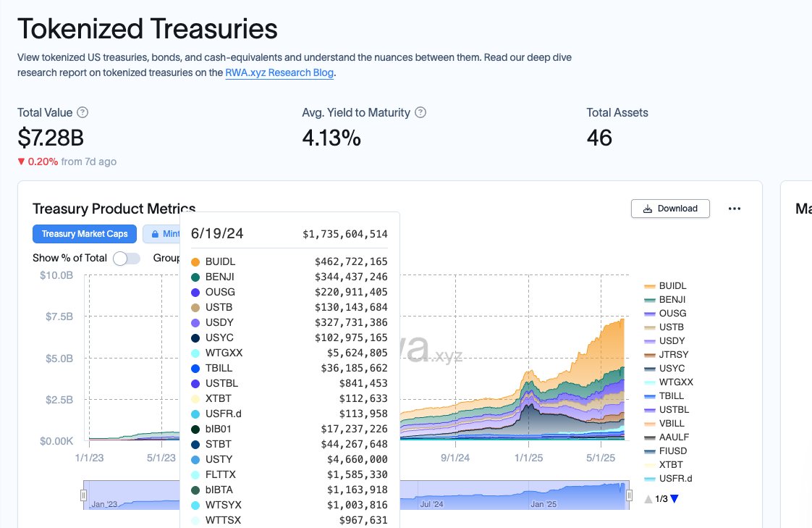Toggle VBILL series in chart legend
The height and width of the screenshot is (528, 812).
(664, 423)
